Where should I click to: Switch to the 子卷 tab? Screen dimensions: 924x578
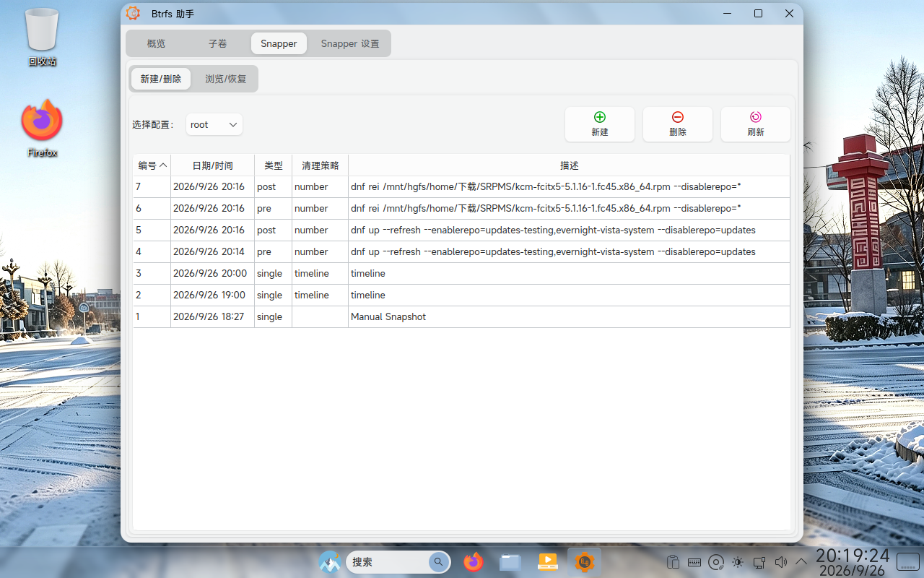click(217, 43)
